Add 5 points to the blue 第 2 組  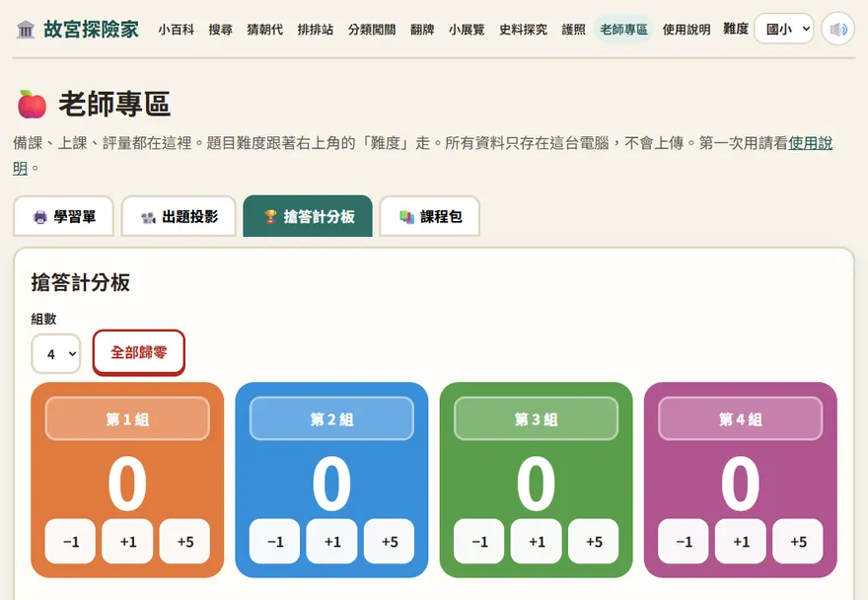point(390,541)
